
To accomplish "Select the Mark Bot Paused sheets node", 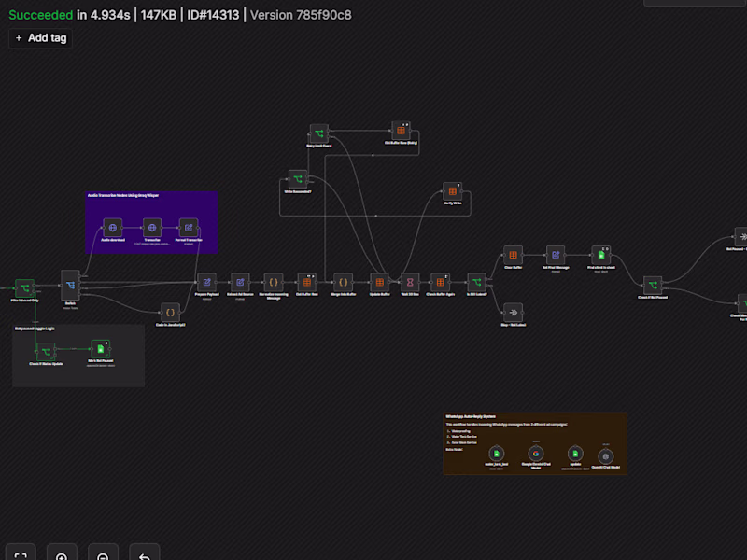I will (x=101, y=348).
